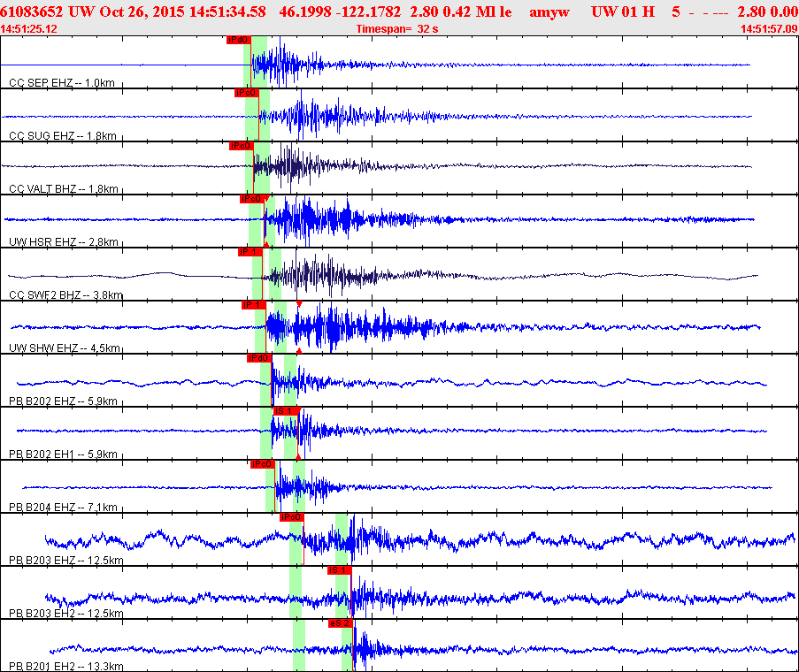Viewport: 799px width, 672px height.
Task: Click the CC SEP EHZ -- 1.0km channel label
Action: (62, 82)
